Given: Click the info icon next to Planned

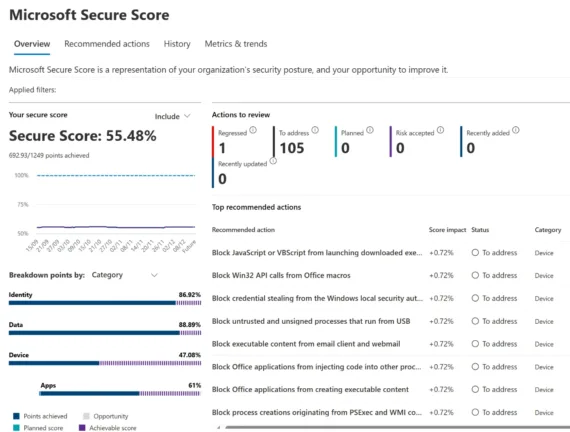Looking at the screenshot, I should tap(370, 130).
